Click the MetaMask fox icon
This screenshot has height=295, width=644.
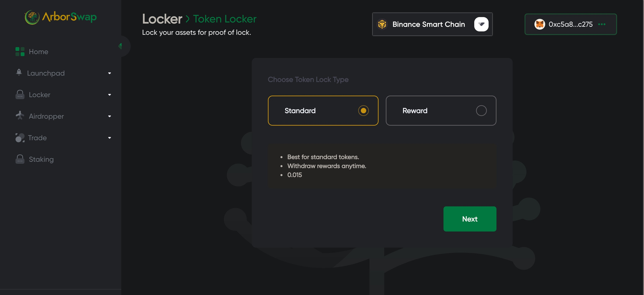pos(540,24)
